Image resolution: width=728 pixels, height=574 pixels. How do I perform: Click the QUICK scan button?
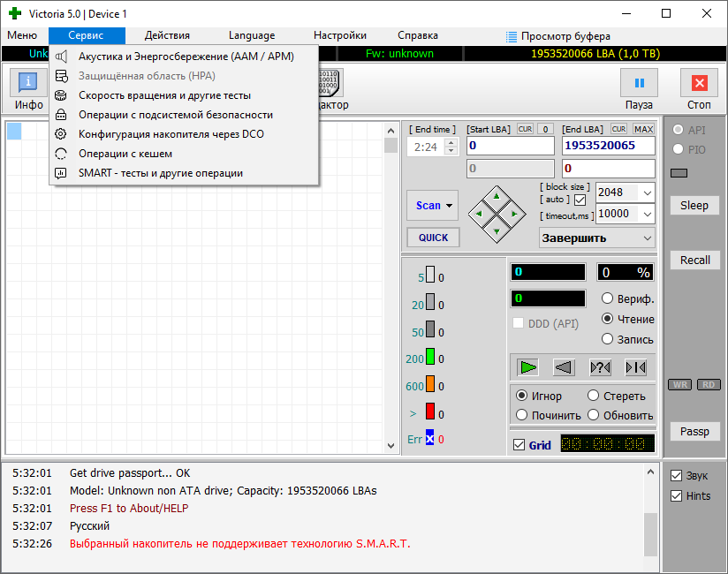(x=433, y=238)
